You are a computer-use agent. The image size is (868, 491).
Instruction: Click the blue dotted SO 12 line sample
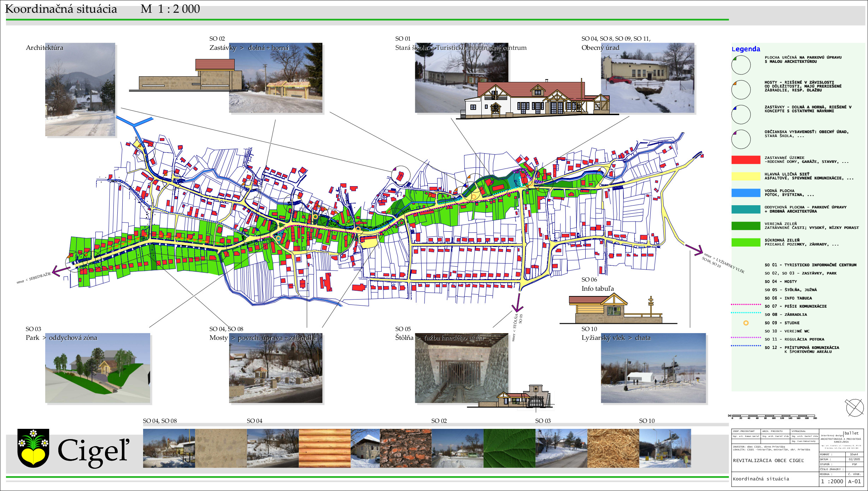tap(746, 345)
